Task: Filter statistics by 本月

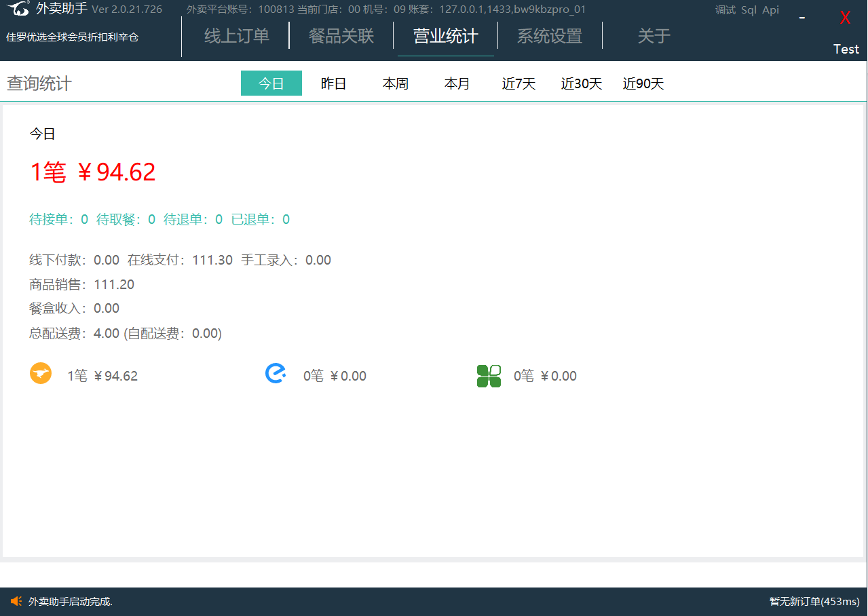Action: pyautogui.click(x=457, y=83)
